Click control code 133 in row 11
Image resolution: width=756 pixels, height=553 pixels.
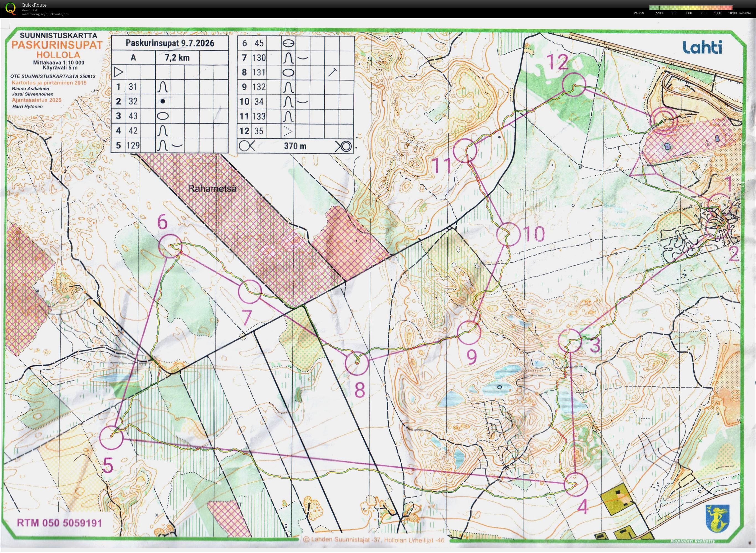coord(259,116)
